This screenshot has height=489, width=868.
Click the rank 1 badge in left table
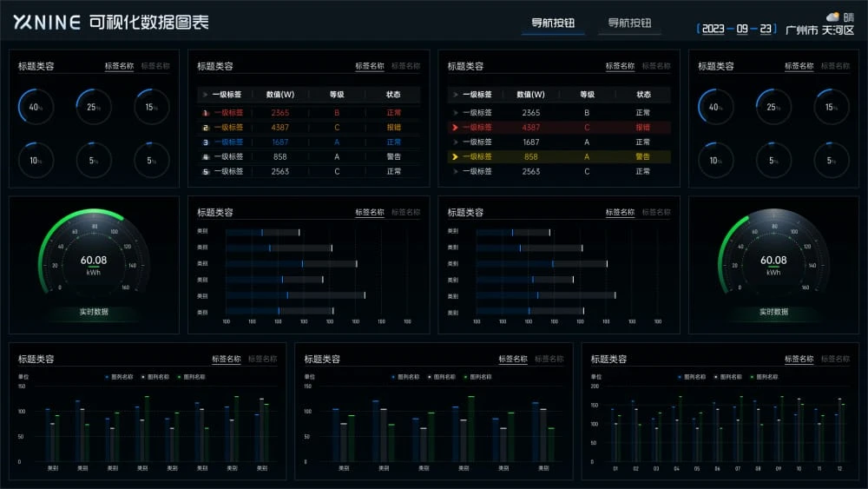click(206, 113)
